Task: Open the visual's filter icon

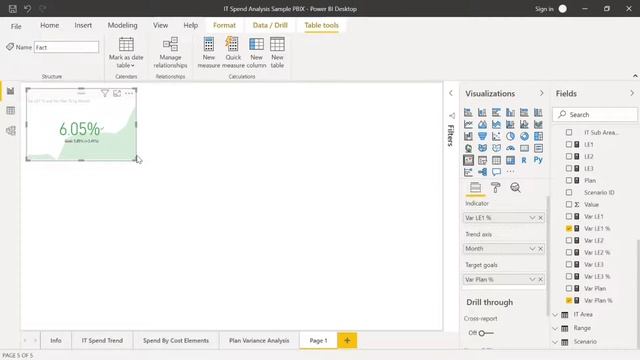Action: point(105,93)
